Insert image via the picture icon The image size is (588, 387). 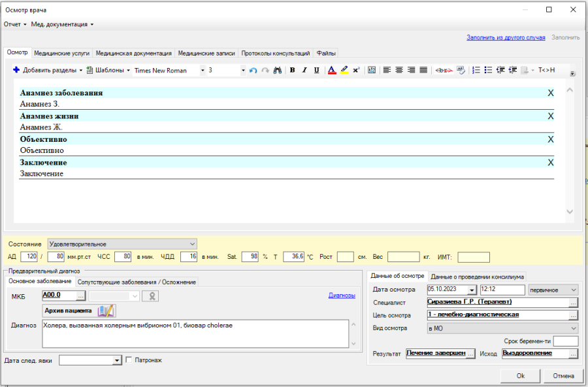[x=372, y=70]
